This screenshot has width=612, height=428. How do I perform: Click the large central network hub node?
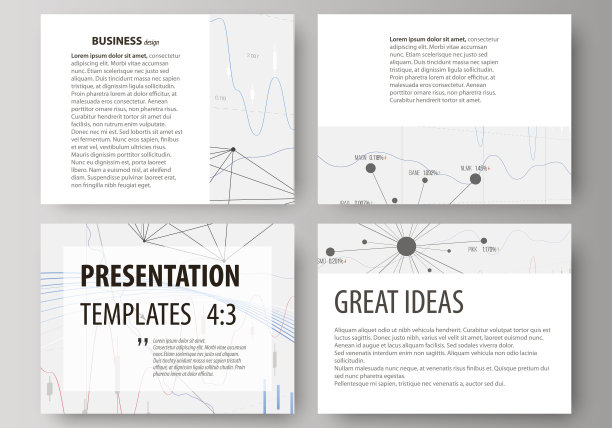(x=406, y=245)
